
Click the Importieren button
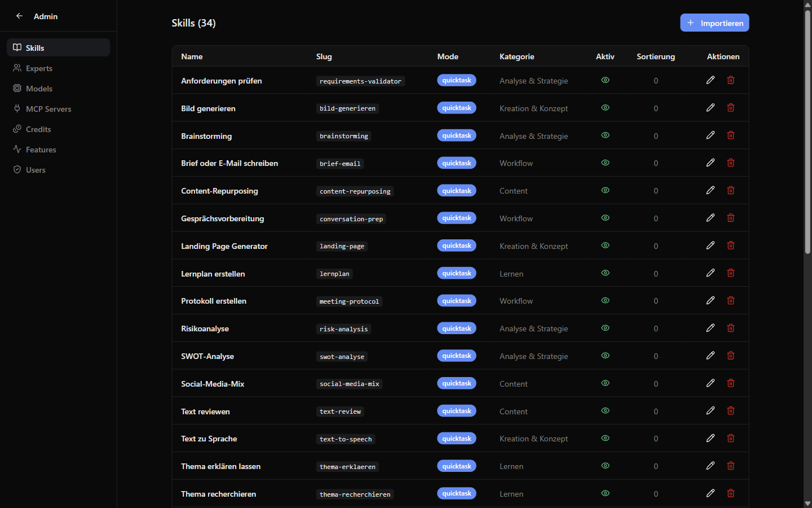point(714,23)
